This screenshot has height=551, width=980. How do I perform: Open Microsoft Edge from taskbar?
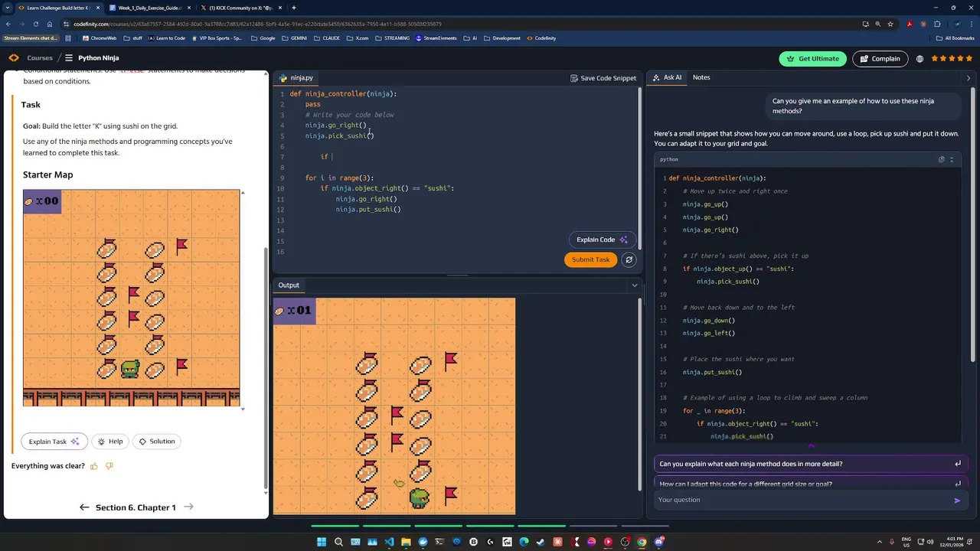tap(524, 542)
